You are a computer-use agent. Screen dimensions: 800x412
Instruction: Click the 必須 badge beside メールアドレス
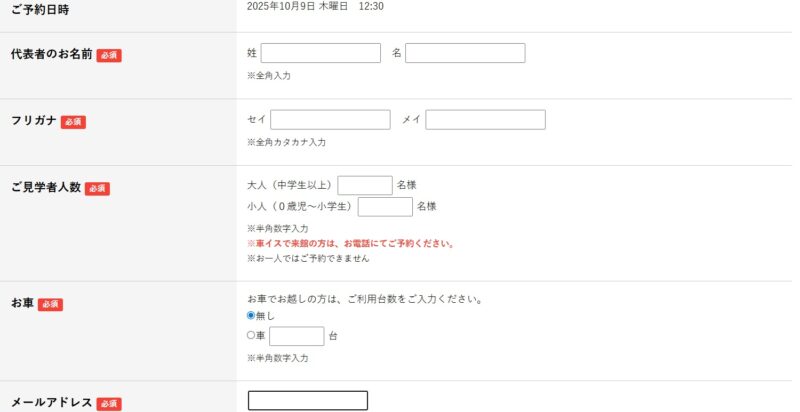pyautogui.click(x=109, y=403)
